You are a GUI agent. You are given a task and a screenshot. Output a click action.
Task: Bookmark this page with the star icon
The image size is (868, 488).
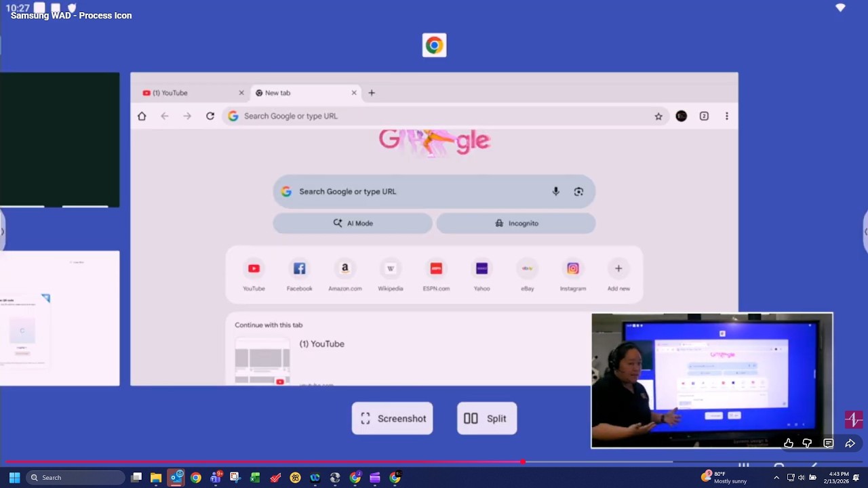click(658, 116)
